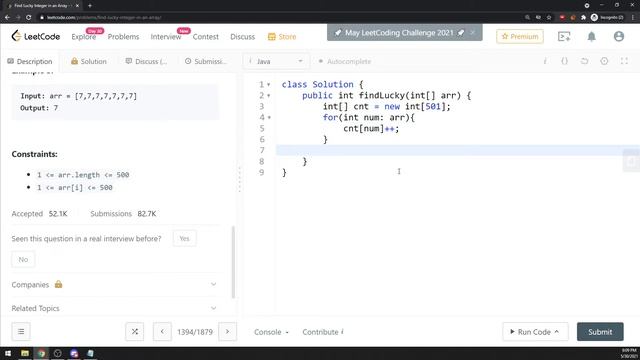The height and width of the screenshot is (360, 640).
Task: Reload the browser page
Action: (29, 17)
